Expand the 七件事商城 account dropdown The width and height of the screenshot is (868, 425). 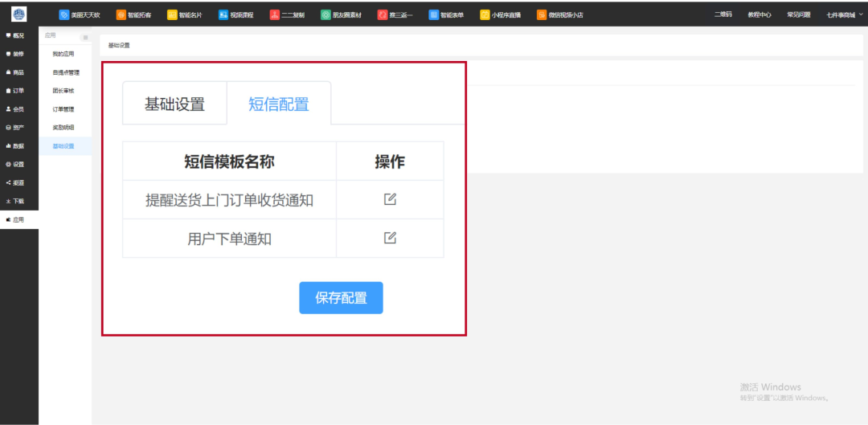[x=844, y=15]
